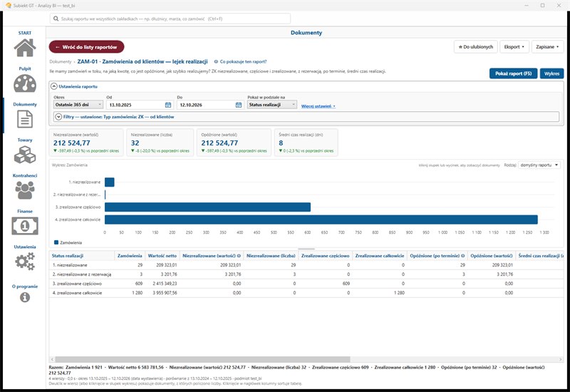This screenshot has height=392, width=570.
Task: Open Co pokazuje ten raport? link
Action: click(243, 62)
